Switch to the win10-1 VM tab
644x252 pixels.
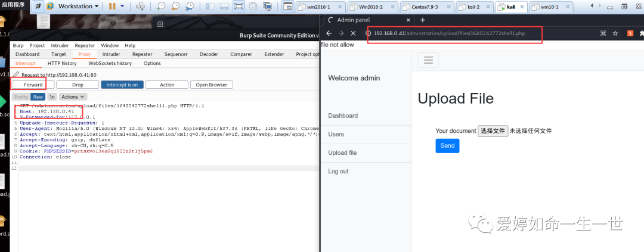click(550, 7)
